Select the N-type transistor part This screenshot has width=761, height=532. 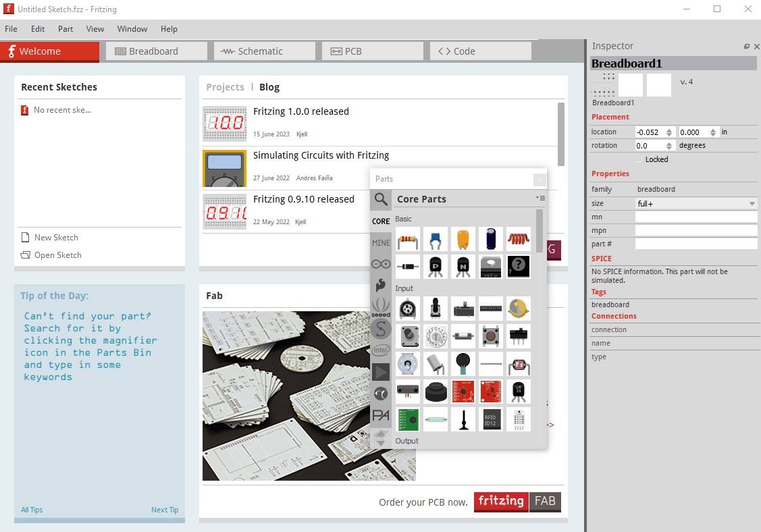click(x=463, y=267)
